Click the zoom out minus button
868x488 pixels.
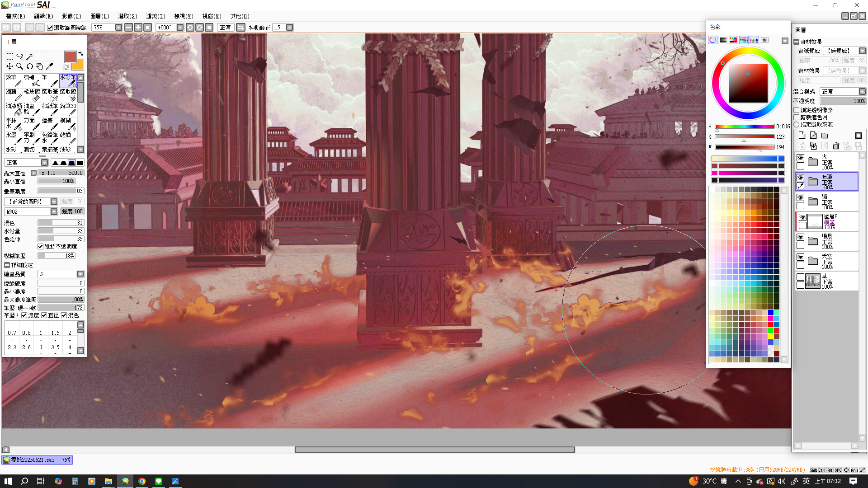128,28
